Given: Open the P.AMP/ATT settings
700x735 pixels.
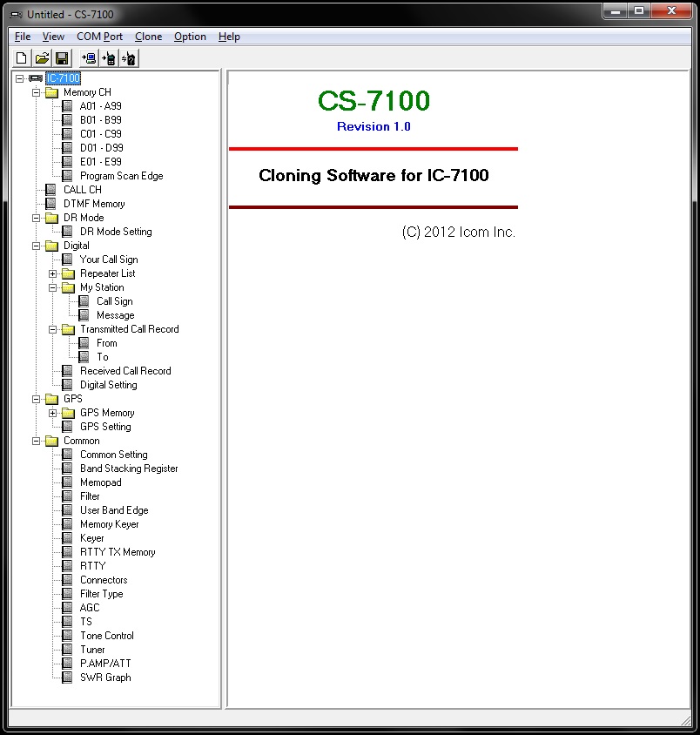Looking at the screenshot, I should [105, 664].
